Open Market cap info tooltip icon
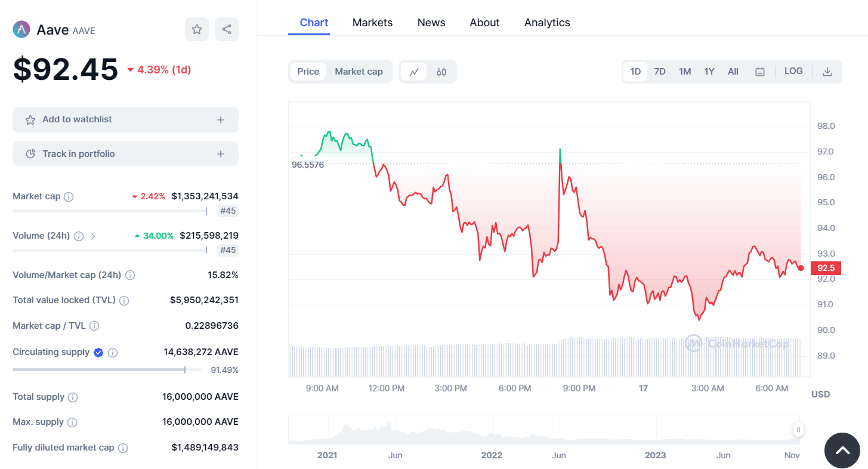 [69, 196]
